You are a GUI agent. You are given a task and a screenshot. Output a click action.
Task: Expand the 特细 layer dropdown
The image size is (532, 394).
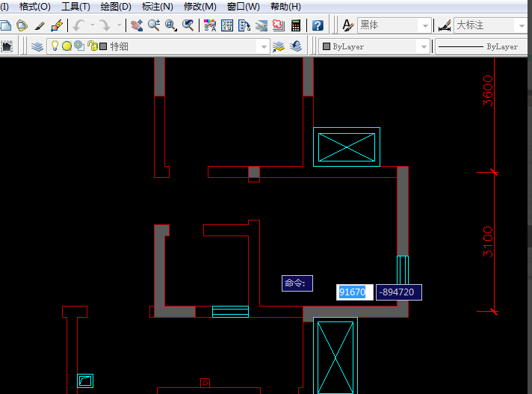[x=264, y=46]
